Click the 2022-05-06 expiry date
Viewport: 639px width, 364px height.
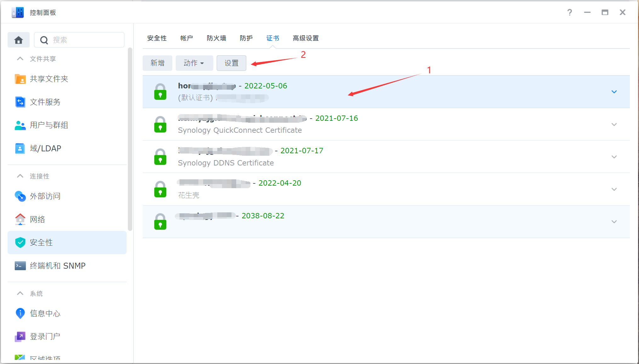tap(266, 86)
